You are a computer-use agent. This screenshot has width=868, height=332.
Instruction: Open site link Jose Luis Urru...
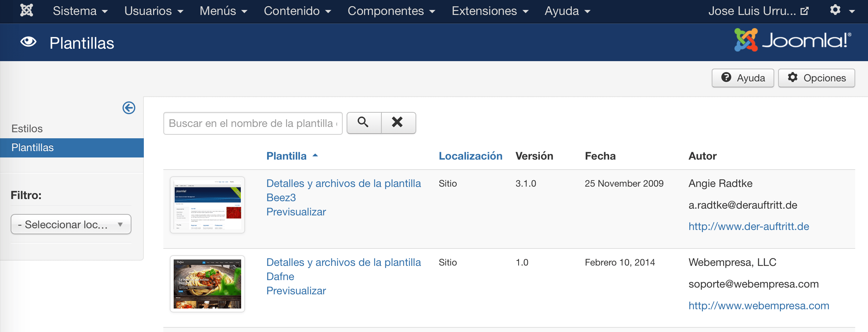tap(758, 11)
